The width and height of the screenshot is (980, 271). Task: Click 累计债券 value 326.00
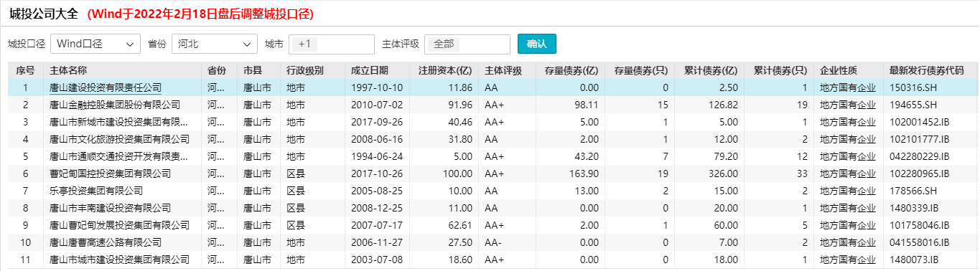[x=723, y=173]
